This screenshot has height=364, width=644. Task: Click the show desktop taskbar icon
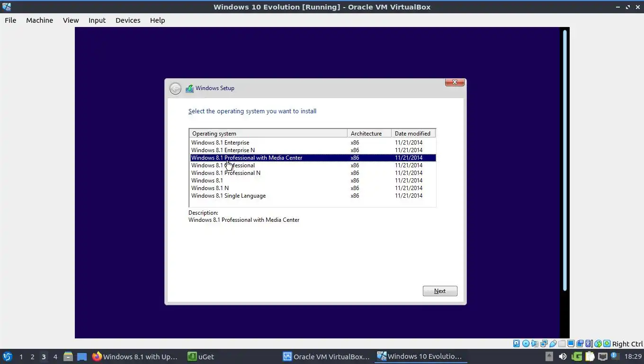coord(82,356)
